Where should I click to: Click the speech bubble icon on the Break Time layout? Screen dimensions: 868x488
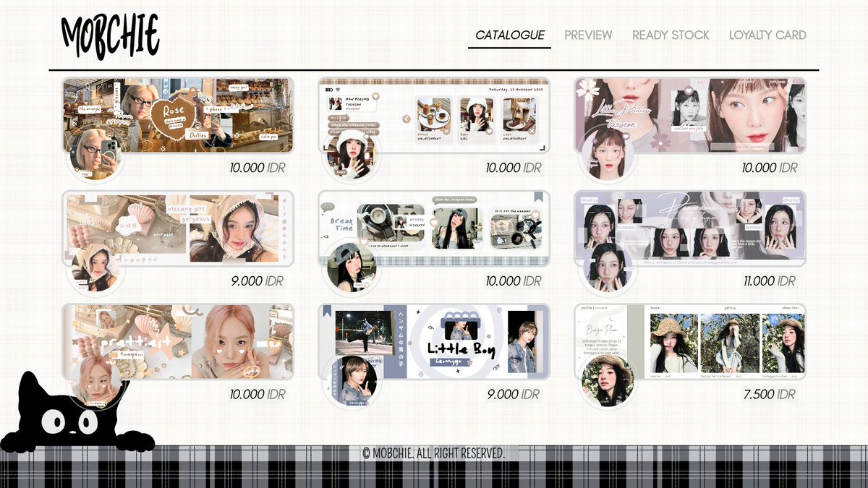click(327, 207)
